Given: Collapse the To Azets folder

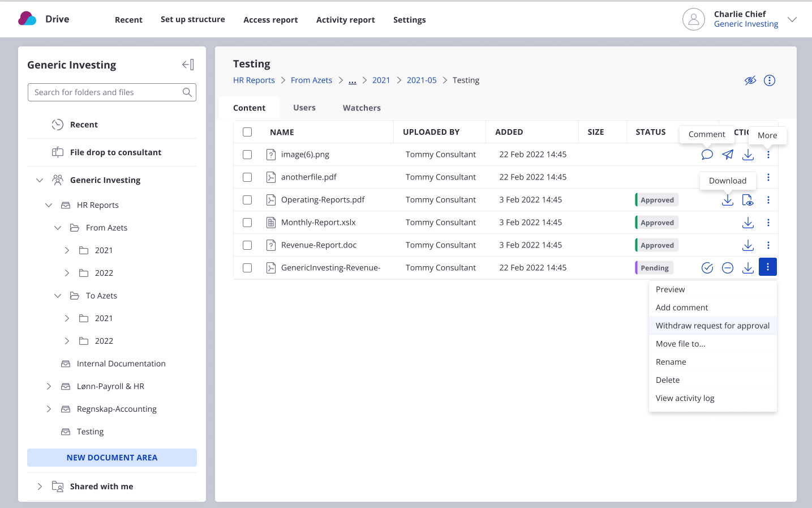Looking at the screenshot, I should coord(58,296).
